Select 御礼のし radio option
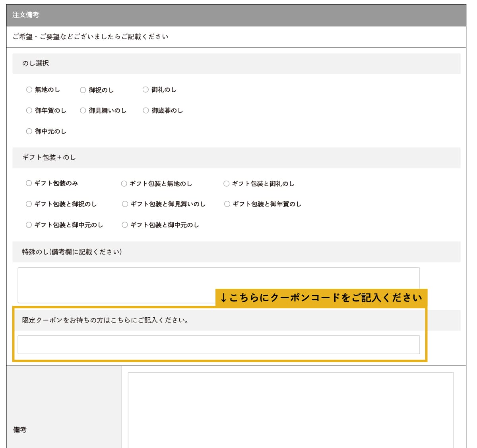 (x=145, y=90)
